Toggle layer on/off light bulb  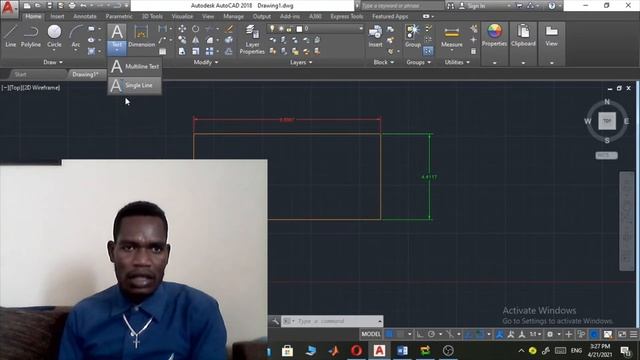pos(272,29)
